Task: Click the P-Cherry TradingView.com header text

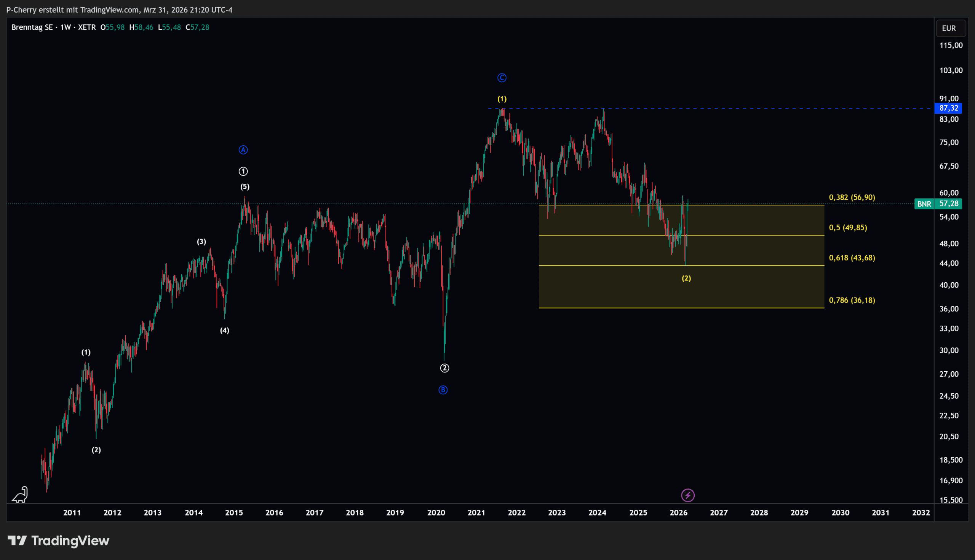Action: point(119,10)
